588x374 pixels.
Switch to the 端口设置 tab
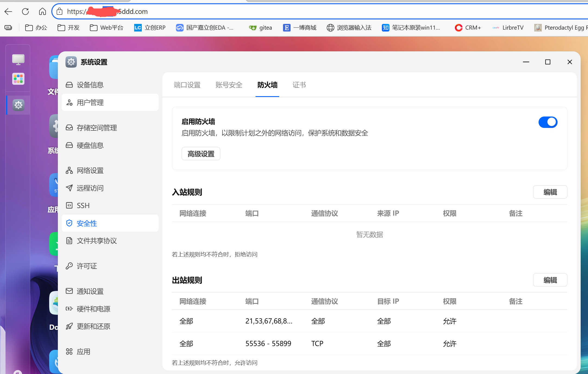point(187,85)
